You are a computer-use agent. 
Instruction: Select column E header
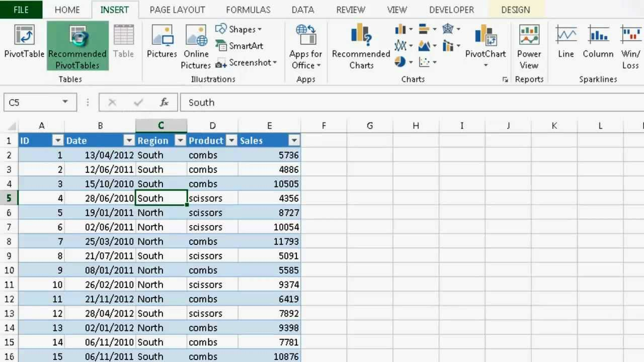click(x=269, y=126)
